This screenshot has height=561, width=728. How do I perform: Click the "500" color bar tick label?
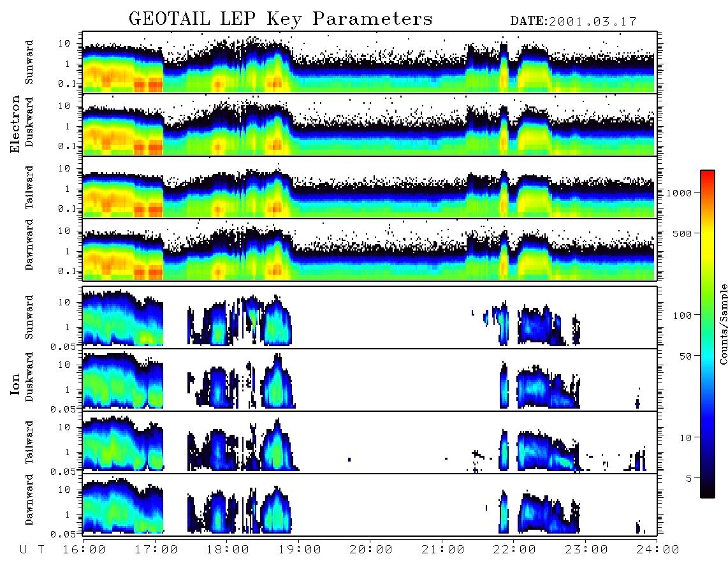point(682,233)
